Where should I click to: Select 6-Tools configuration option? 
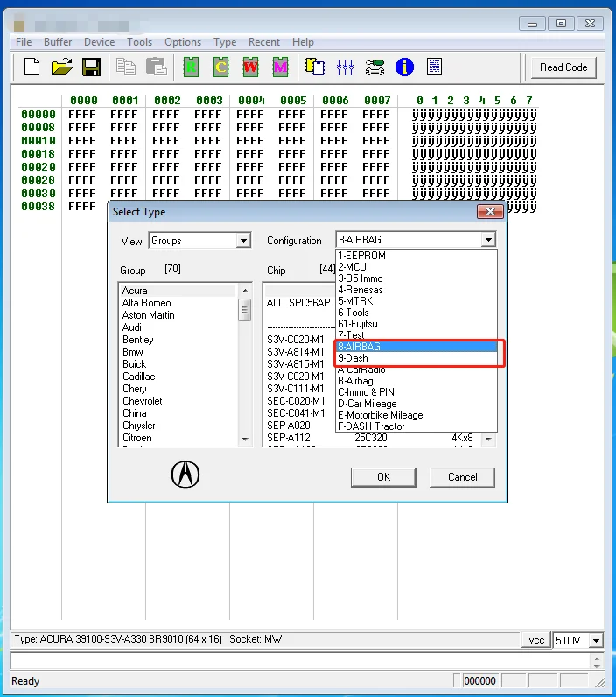tap(416, 313)
